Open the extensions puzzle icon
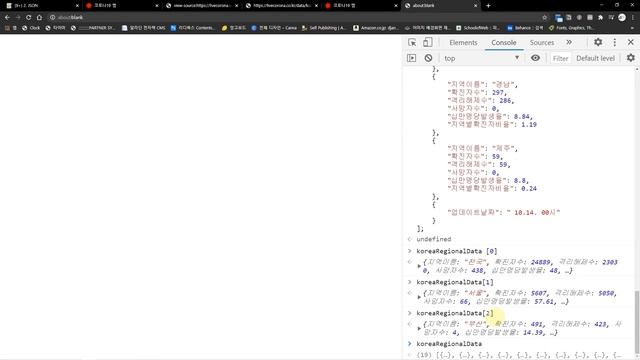The height and width of the screenshot is (360, 640). pyautogui.click(x=600, y=18)
